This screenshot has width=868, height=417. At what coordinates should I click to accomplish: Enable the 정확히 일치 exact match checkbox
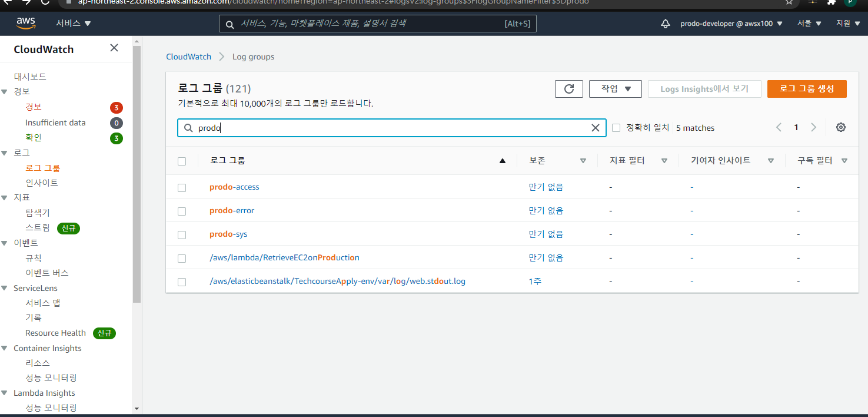pyautogui.click(x=616, y=128)
